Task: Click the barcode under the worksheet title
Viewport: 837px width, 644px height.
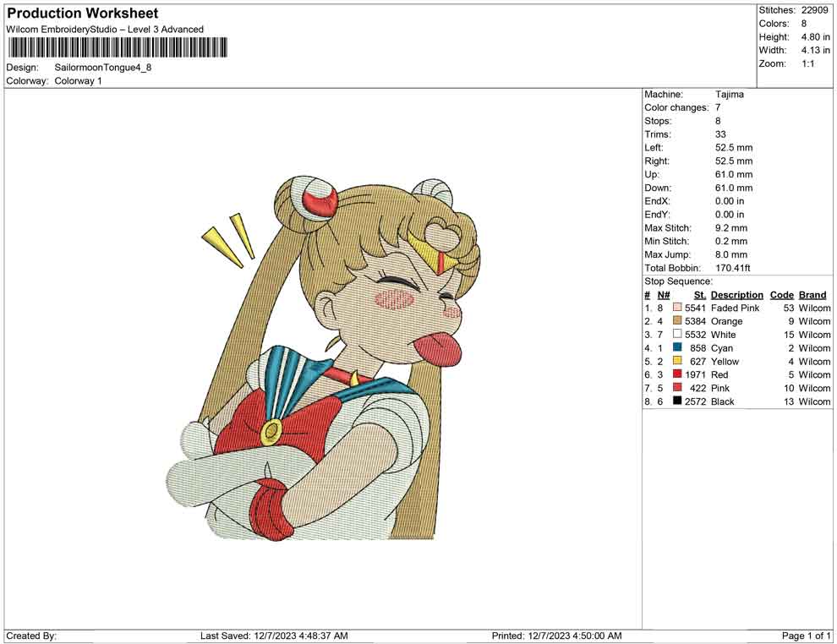Action: [x=118, y=47]
